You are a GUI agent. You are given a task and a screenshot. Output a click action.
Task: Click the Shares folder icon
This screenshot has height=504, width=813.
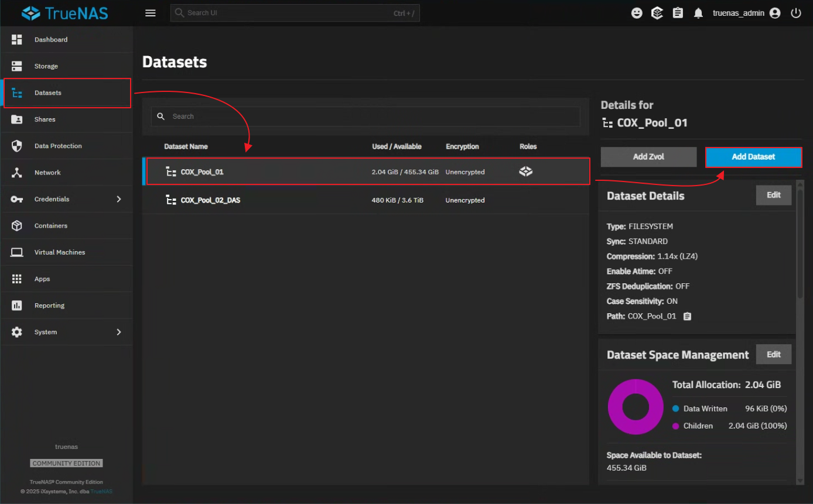click(x=17, y=119)
